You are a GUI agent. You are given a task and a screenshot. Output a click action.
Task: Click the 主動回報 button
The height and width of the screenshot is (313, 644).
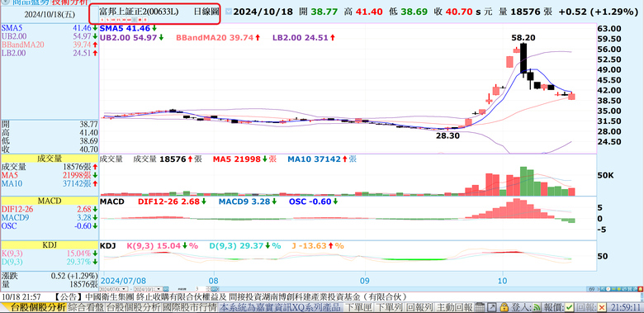click(x=455, y=308)
